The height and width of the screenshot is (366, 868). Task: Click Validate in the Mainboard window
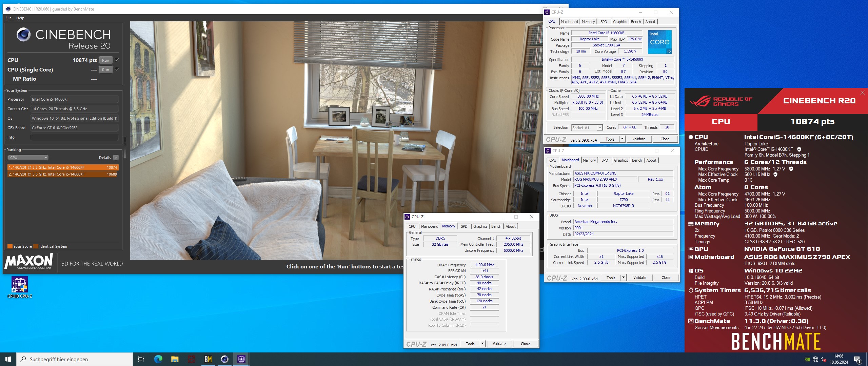click(640, 278)
